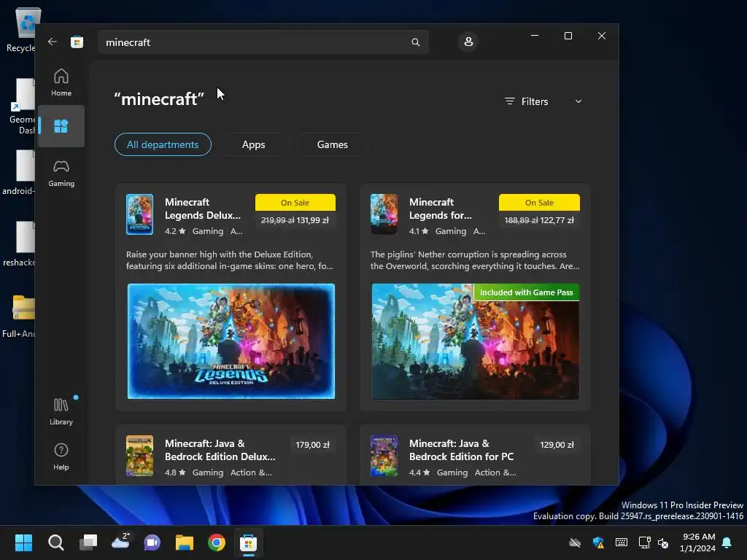Select the Recycle Bin desktop icon
This screenshot has width=747, height=560.
tap(21, 29)
